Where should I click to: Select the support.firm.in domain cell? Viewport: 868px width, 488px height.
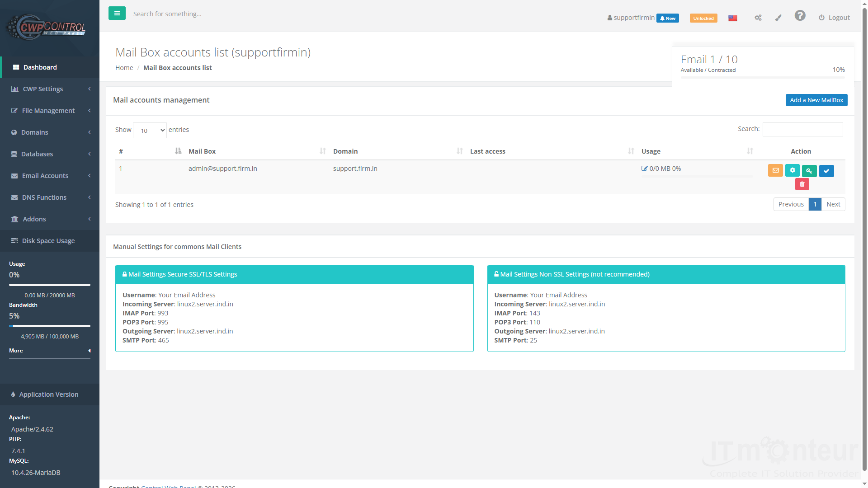pyautogui.click(x=355, y=169)
